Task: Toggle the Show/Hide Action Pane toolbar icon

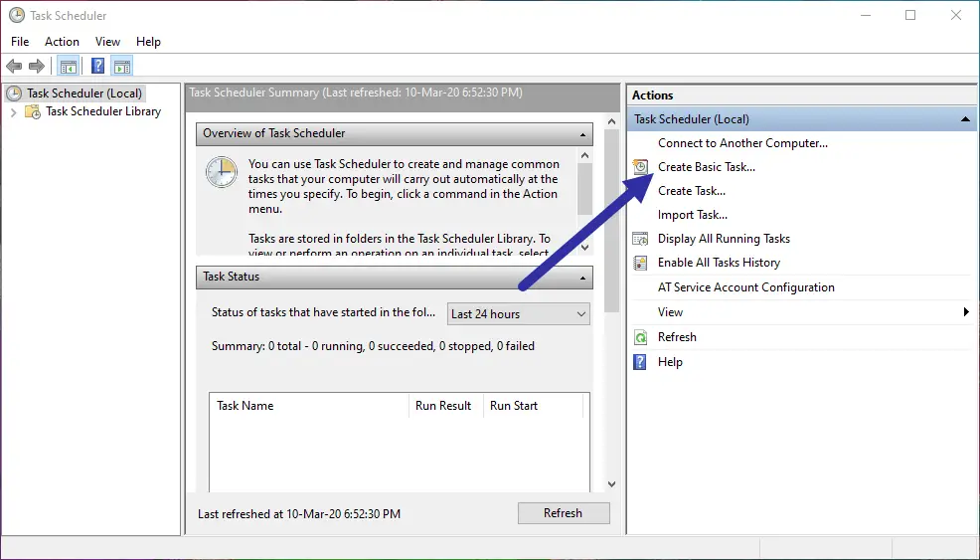Action: (122, 66)
